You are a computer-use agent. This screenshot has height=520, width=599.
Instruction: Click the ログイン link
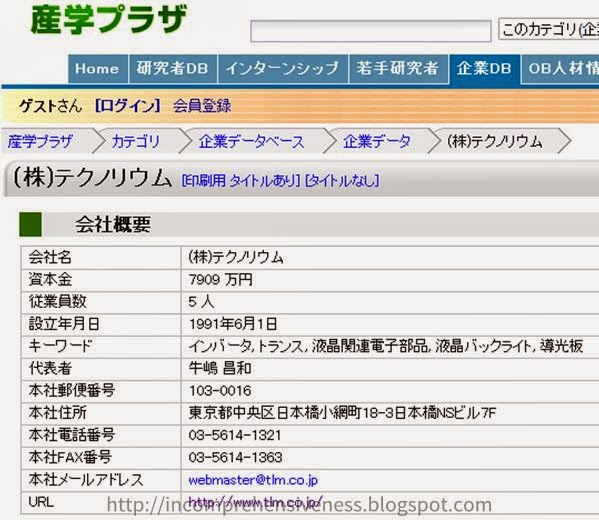(128, 106)
